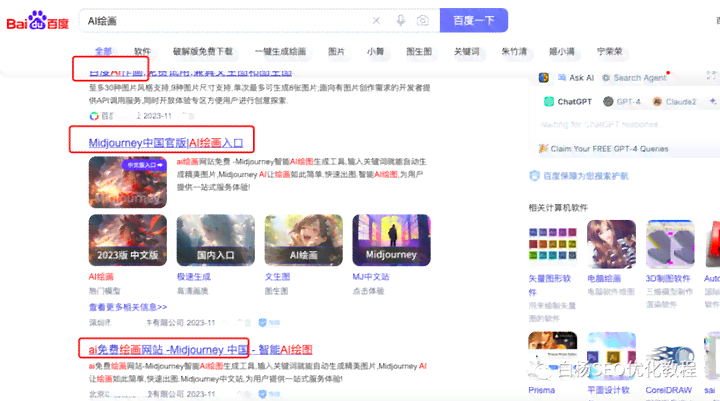This screenshot has width=720, height=401.
Task: Select the 破解版免费下载 filter tab
Action: [x=202, y=51]
